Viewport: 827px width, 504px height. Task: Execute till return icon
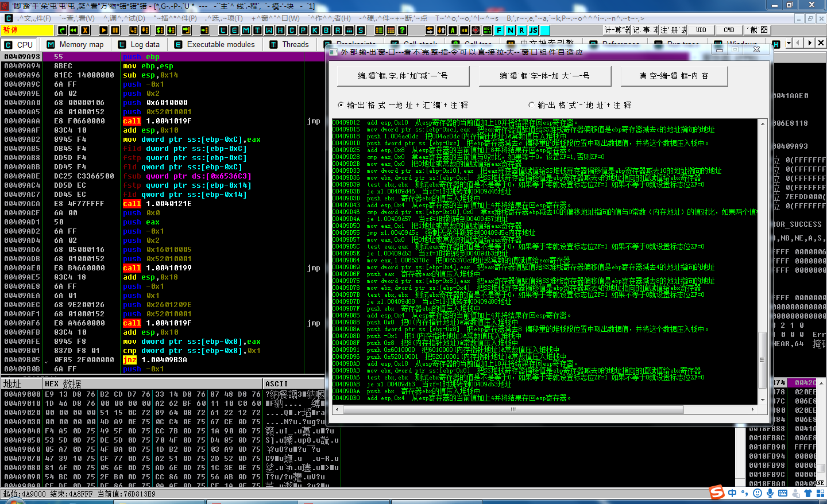tap(187, 30)
